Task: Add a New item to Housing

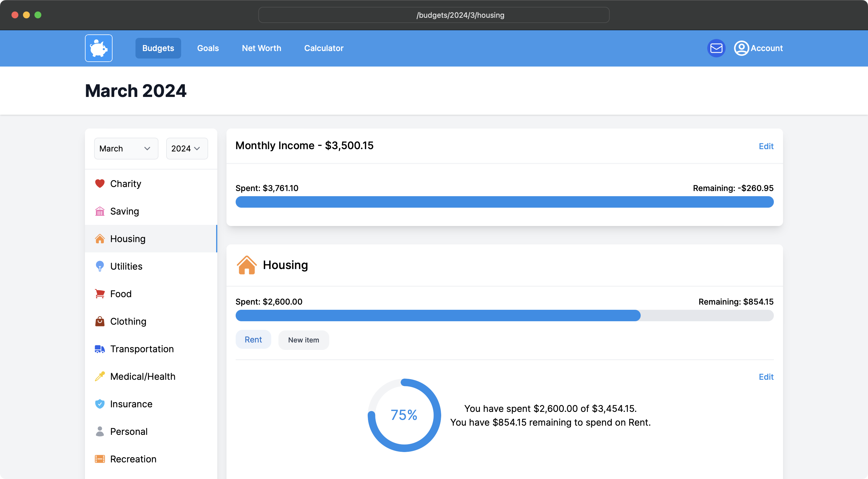Action: coord(303,340)
